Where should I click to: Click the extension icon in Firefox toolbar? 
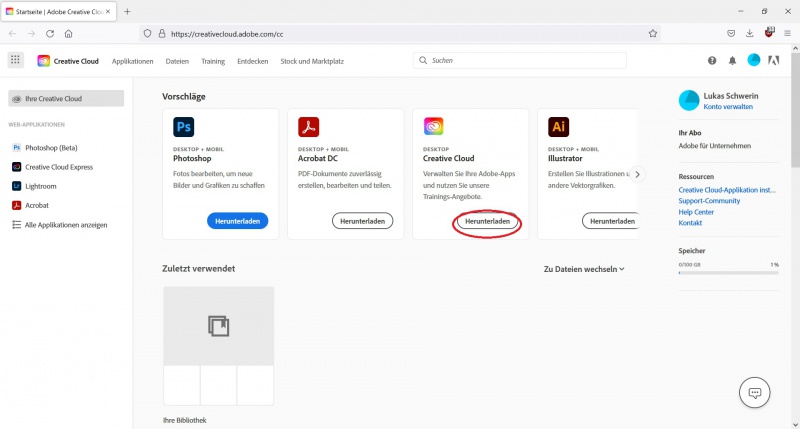pyautogui.click(x=769, y=33)
